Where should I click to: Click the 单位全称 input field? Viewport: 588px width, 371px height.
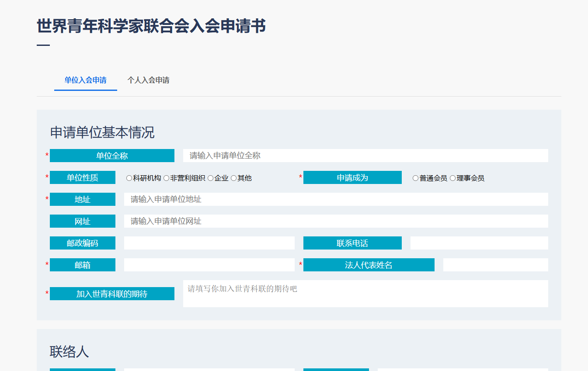coord(365,156)
